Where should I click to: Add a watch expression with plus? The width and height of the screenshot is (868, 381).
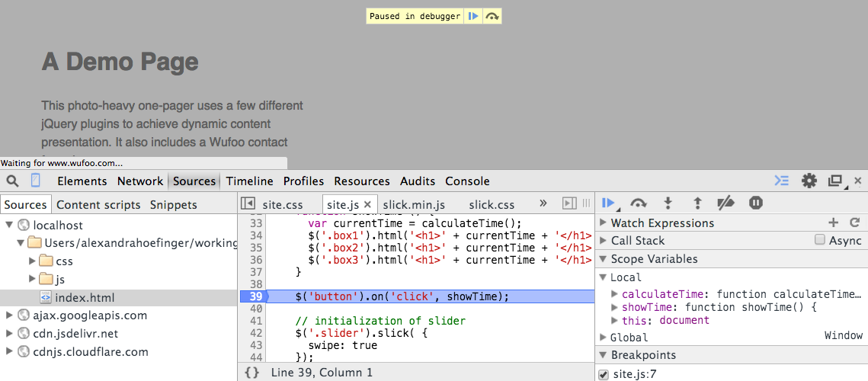833,223
